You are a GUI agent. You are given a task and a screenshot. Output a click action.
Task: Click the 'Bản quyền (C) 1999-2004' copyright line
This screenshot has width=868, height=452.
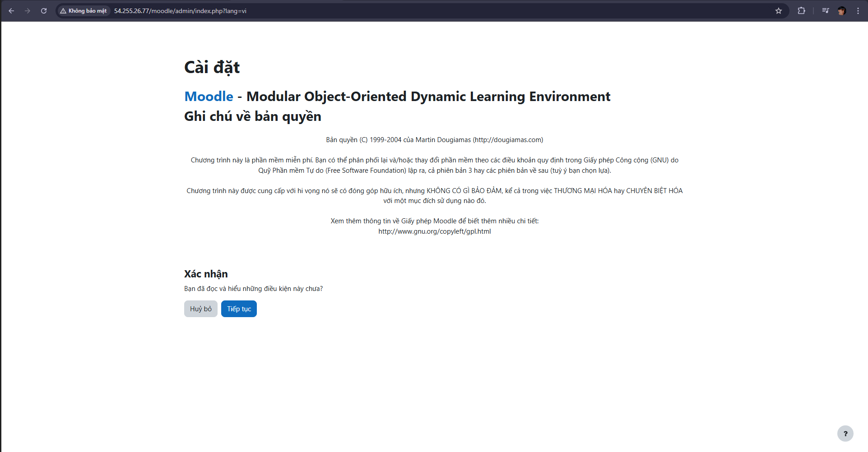(x=435, y=140)
